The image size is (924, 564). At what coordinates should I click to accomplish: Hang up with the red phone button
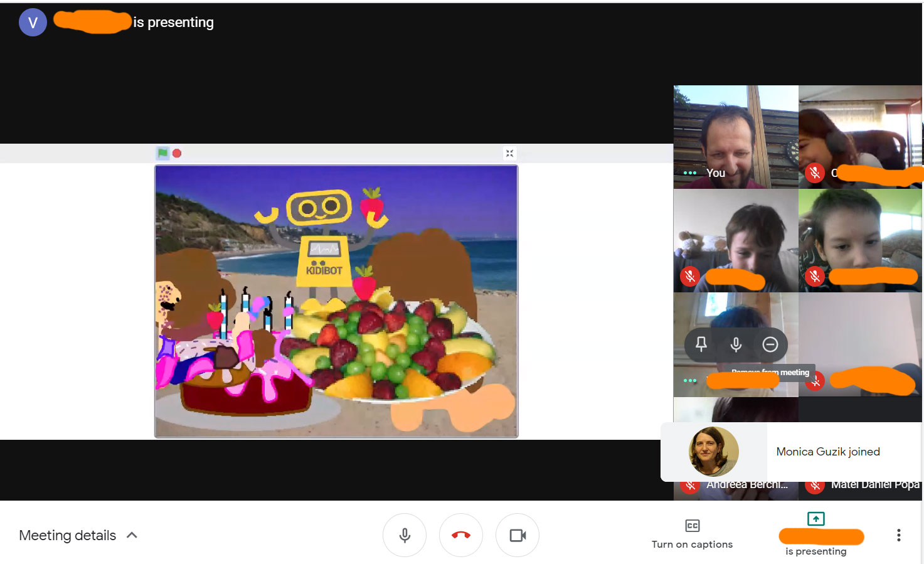461,535
